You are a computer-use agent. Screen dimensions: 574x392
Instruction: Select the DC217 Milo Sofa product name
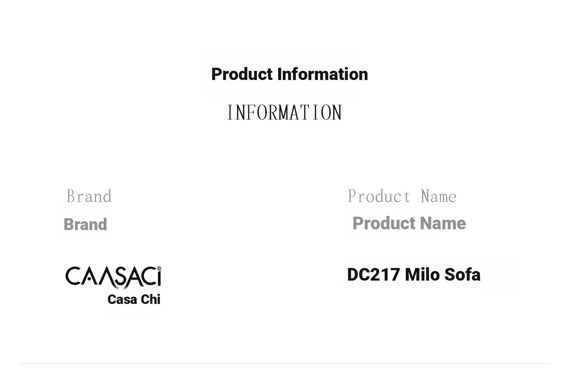point(414,274)
